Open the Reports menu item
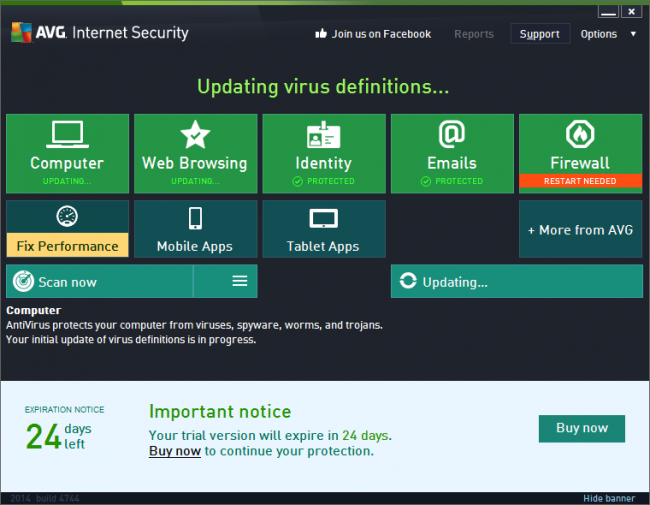 (x=474, y=34)
